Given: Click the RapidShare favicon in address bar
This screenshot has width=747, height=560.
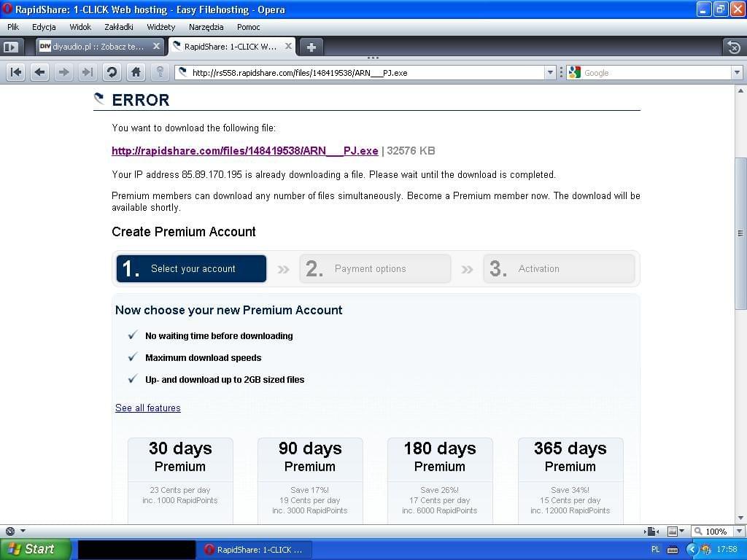Looking at the screenshot, I should (x=182, y=72).
